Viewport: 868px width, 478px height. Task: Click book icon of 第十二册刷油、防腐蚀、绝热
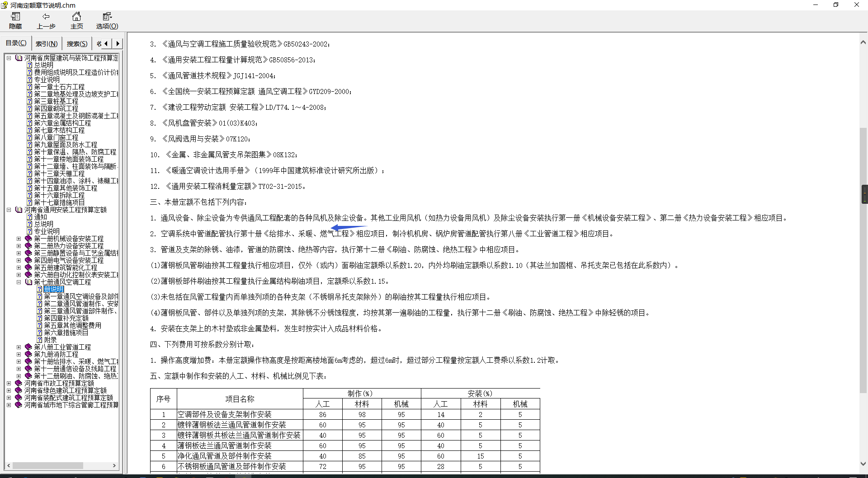(x=28, y=376)
